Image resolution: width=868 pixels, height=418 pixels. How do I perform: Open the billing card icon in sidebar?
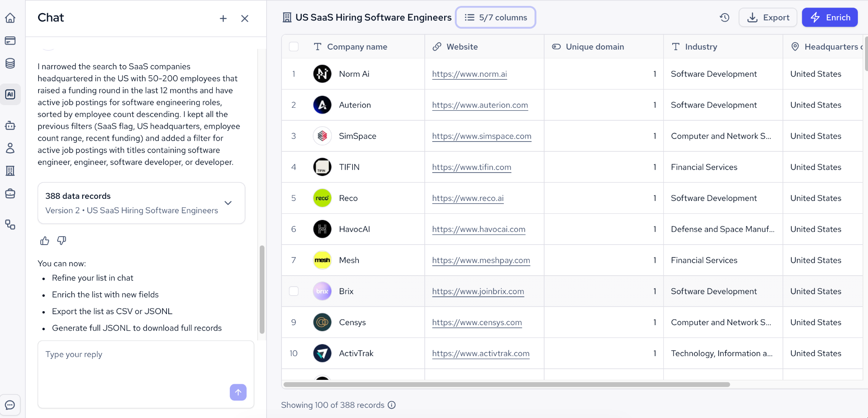(10, 41)
